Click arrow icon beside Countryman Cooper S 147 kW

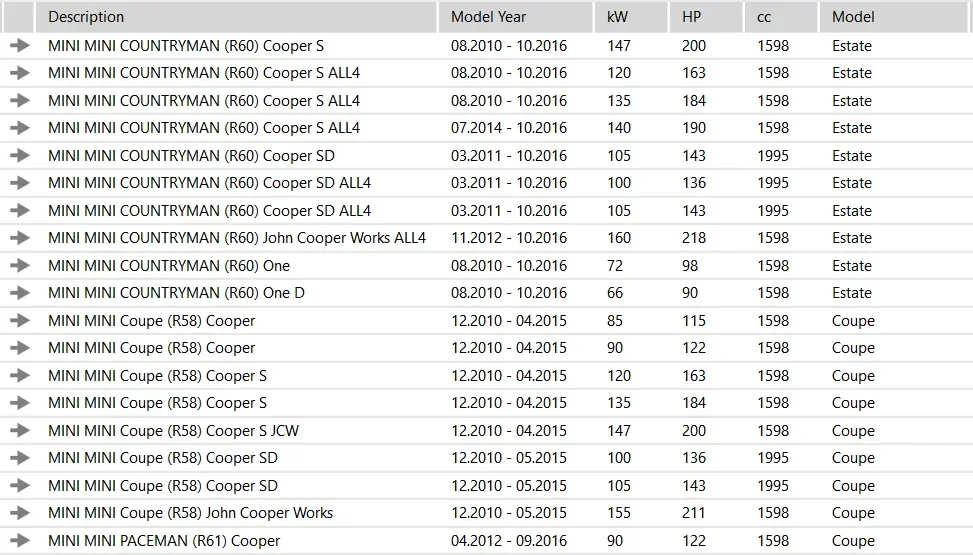click(x=20, y=45)
